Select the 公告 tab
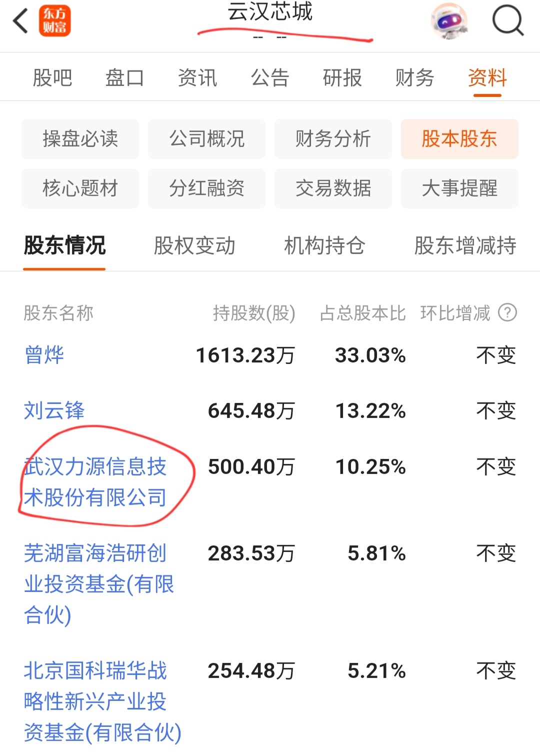Viewport: 540px width, 756px height. (270, 78)
